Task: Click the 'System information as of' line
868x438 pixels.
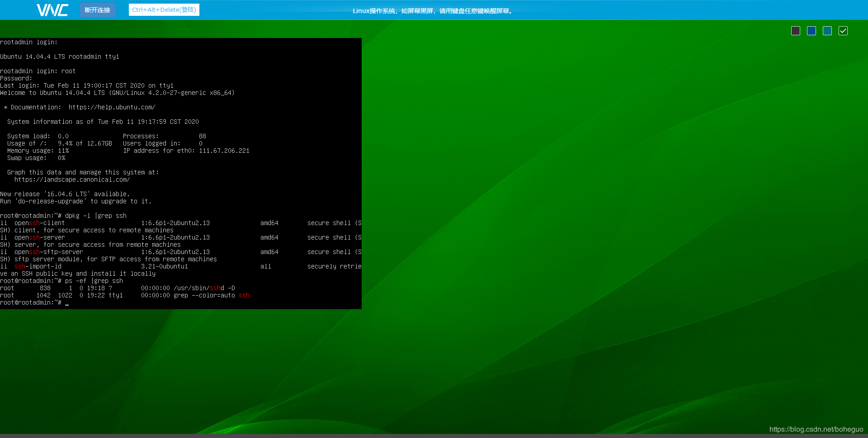Action: click(103, 122)
